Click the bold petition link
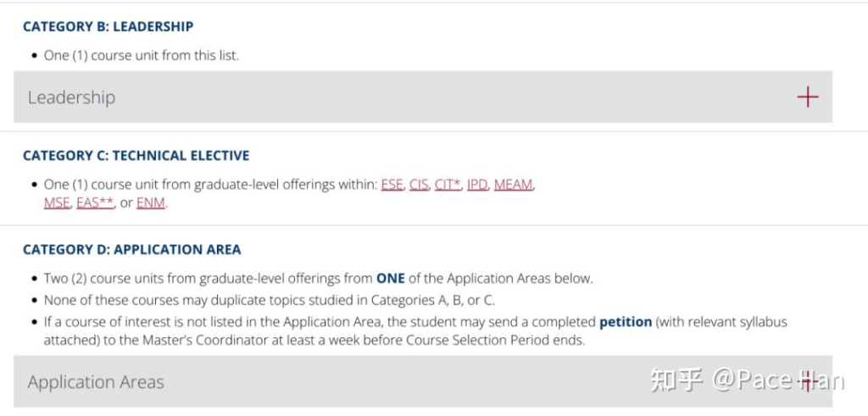868x416 pixels. tap(626, 321)
